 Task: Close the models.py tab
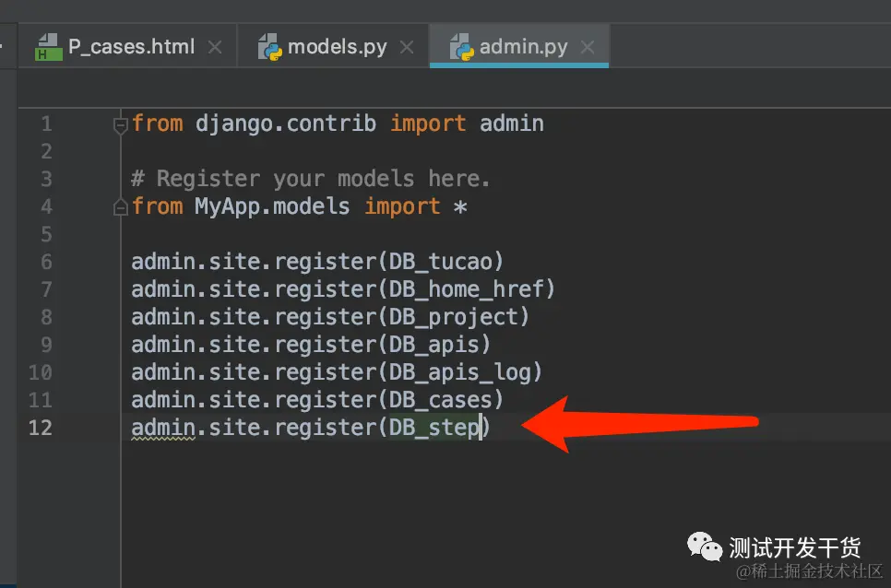[406, 47]
